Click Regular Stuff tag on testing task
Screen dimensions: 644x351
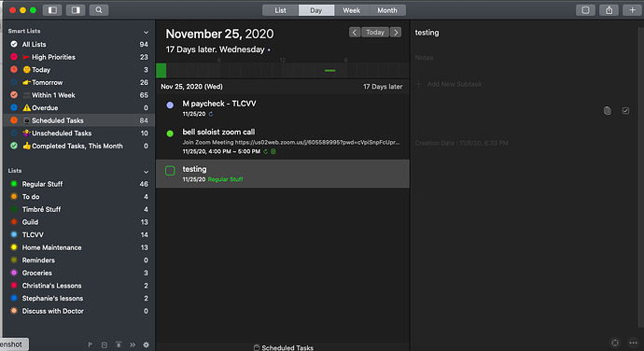[226, 179]
